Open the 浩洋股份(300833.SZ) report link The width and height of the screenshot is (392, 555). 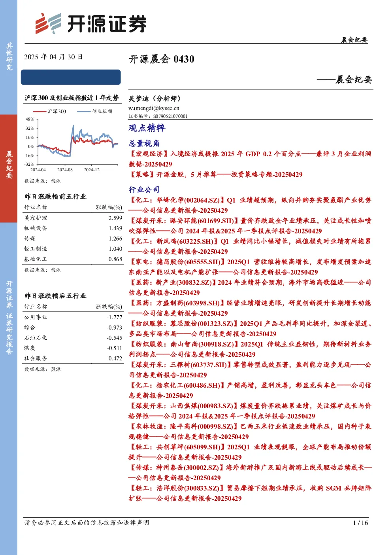pos(250,493)
